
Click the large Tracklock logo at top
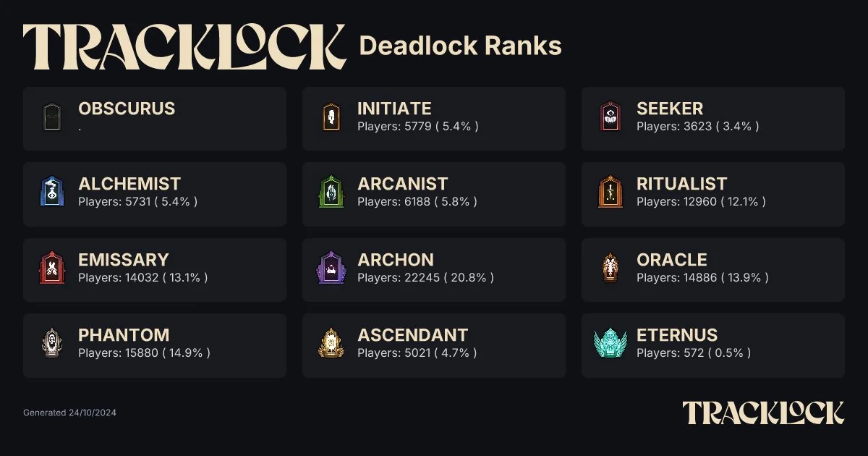(184, 47)
